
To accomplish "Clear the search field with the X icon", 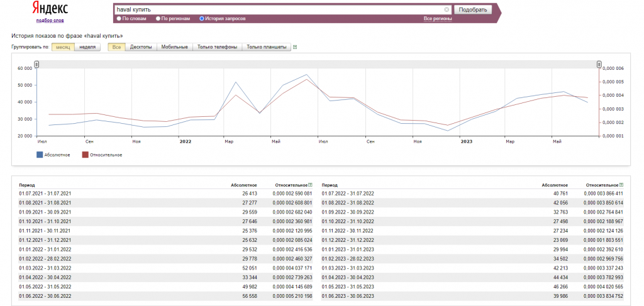I will coord(447,10).
